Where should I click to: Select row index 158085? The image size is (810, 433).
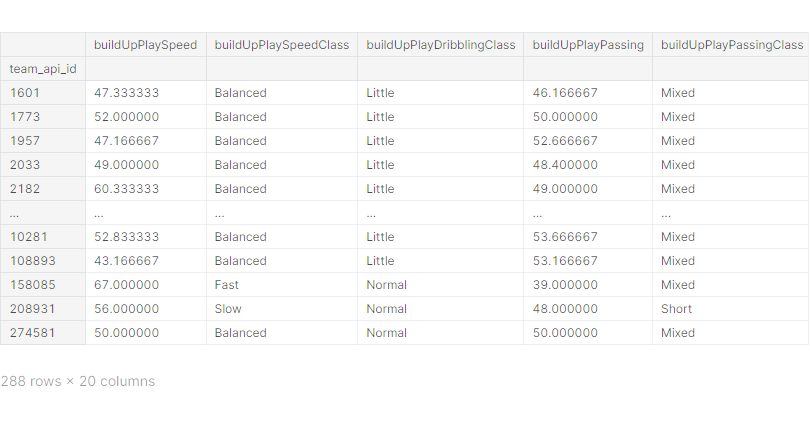33,285
